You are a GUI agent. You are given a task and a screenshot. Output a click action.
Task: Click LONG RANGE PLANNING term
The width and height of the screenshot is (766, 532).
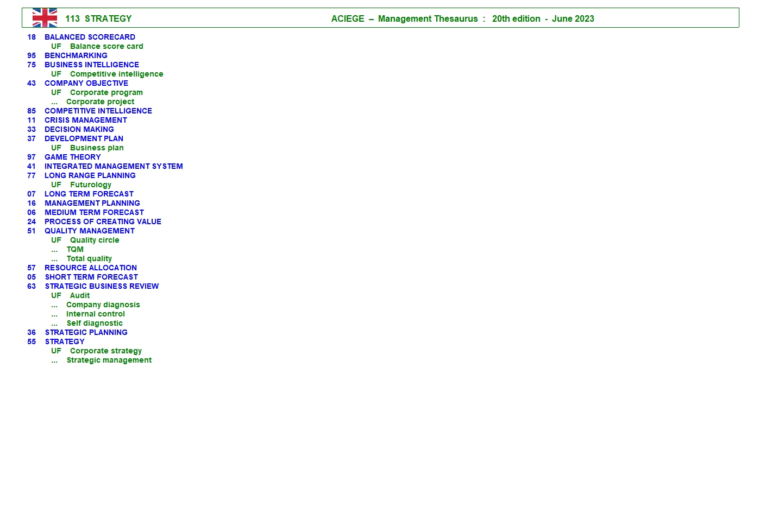90,175
